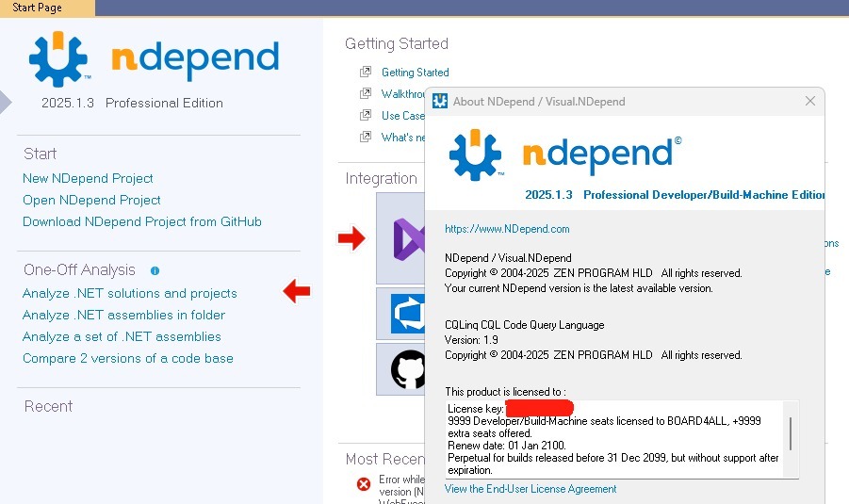Click '2025.1.3 Professional Edition' text on Start Page
Image resolution: width=849 pixels, height=504 pixels.
coord(132,103)
